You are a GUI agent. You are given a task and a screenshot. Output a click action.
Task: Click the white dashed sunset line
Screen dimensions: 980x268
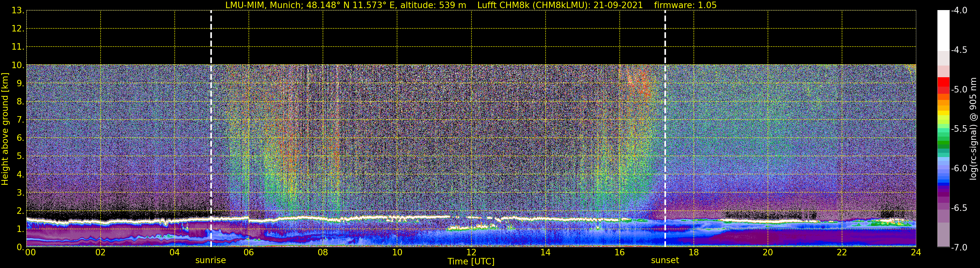point(665,129)
